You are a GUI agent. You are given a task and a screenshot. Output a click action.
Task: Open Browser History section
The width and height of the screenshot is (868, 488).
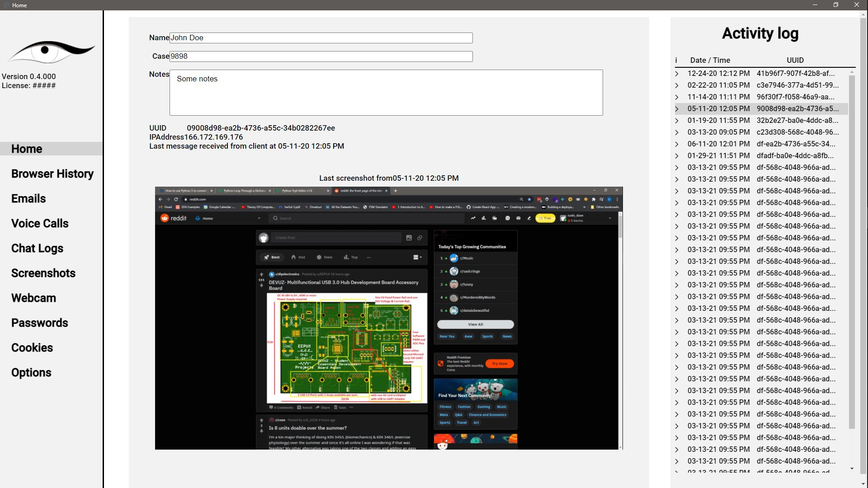coord(52,174)
